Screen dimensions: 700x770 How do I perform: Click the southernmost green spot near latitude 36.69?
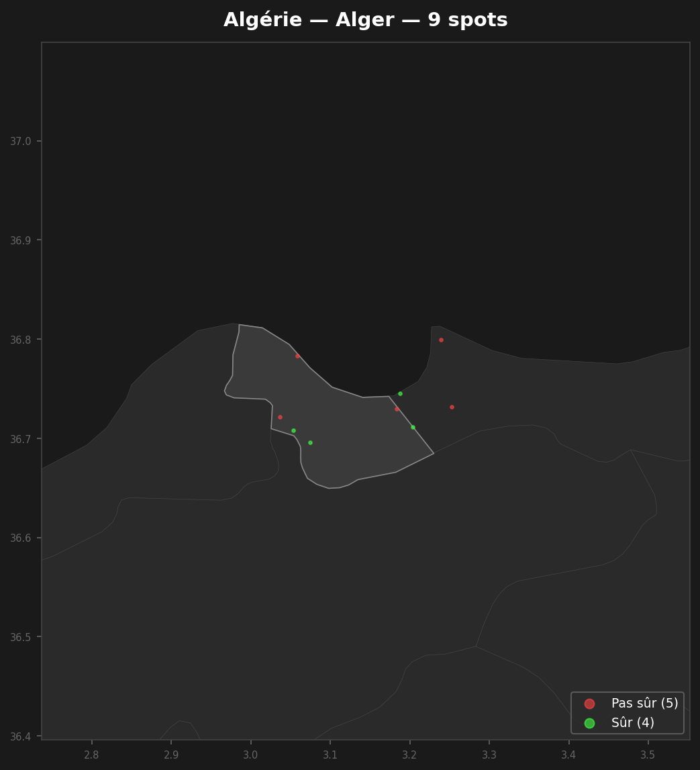(x=310, y=443)
